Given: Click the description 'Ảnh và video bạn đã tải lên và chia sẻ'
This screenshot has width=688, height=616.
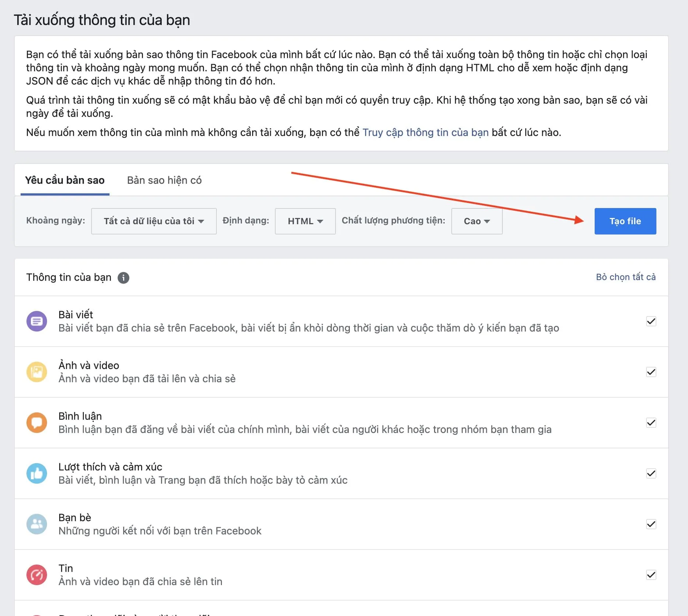Looking at the screenshot, I should coord(147,379).
